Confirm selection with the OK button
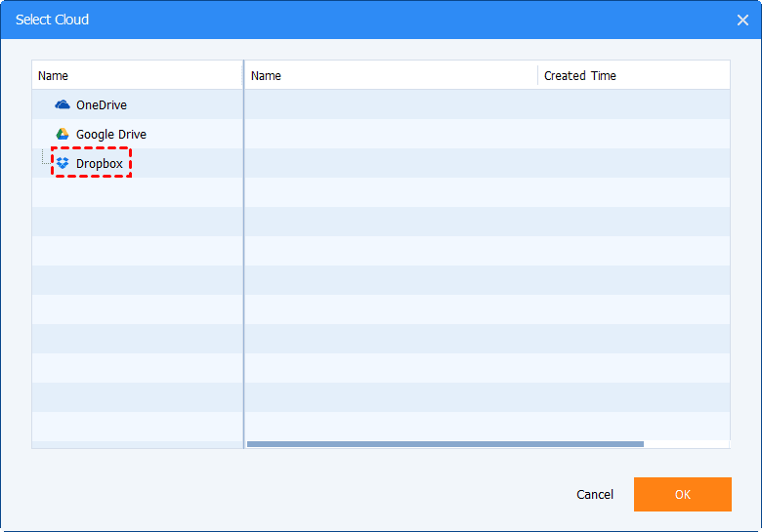Screen dimensions: 762x532 (682, 494)
